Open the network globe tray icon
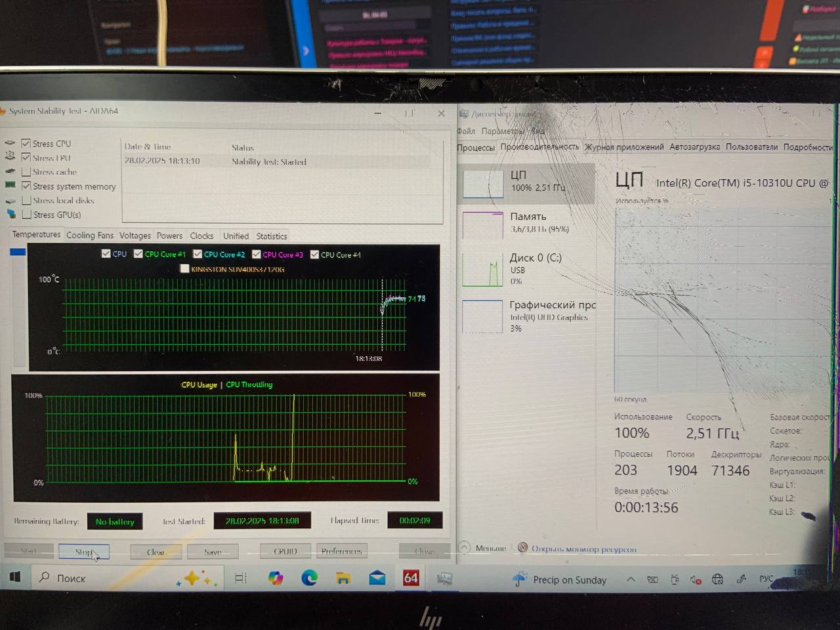Image resolution: width=840 pixels, height=630 pixels. pyautogui.click(x=717, y=579)
